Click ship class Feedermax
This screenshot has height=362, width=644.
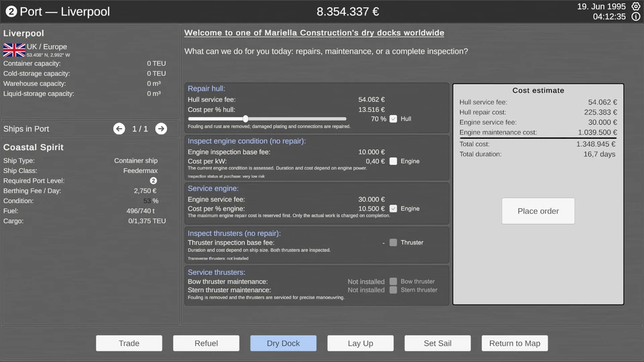(x=140, y=171)
